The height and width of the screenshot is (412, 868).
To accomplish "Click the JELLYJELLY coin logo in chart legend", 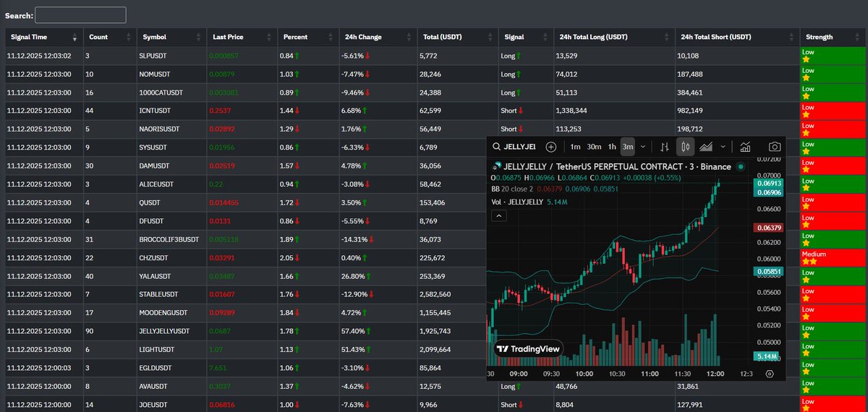I will coord(496,167).
